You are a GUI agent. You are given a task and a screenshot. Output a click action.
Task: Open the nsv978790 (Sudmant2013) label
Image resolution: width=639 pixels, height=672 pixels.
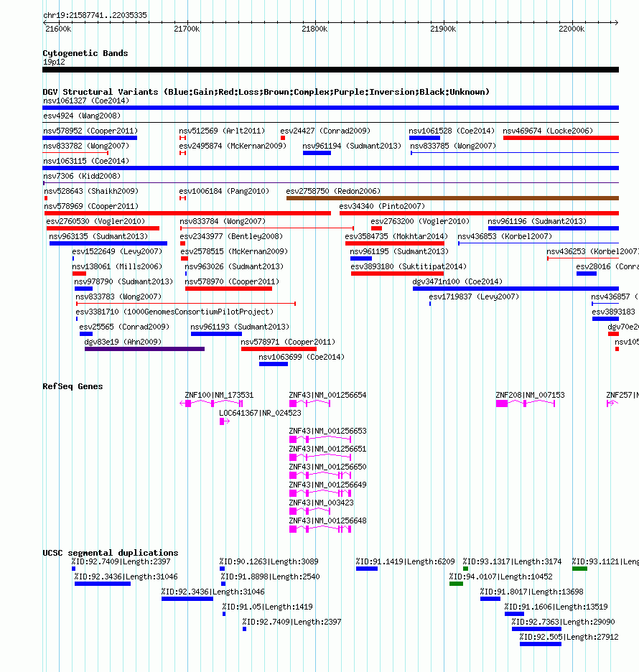click(124, 281)
